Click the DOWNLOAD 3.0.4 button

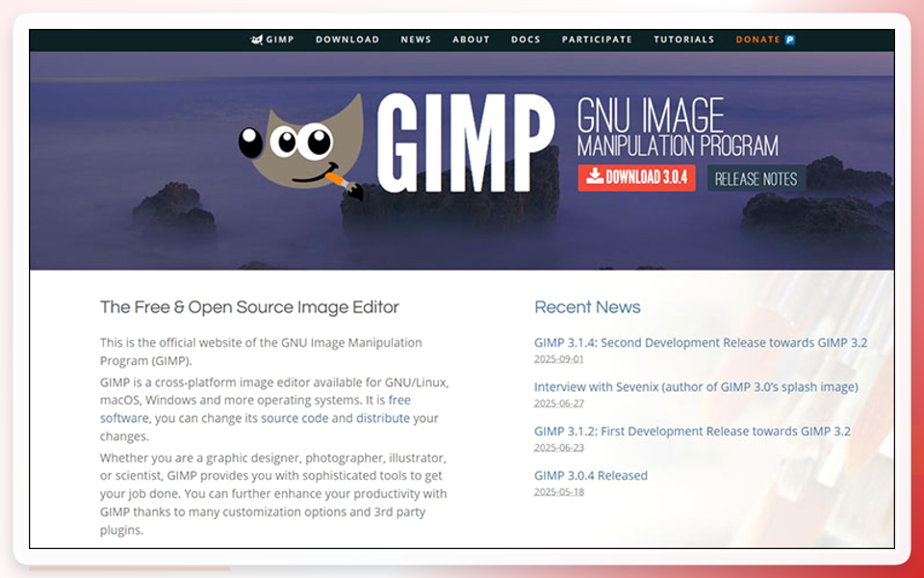636,177
